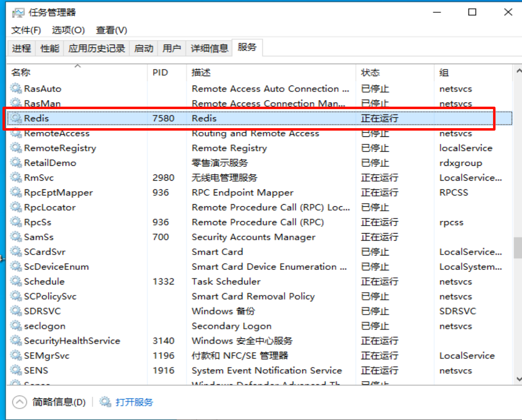The height and width of the screenshot is (420, 522).
Task: Collapse to fewer details with 简略信息 arrow
Action: tap(19, 402)
